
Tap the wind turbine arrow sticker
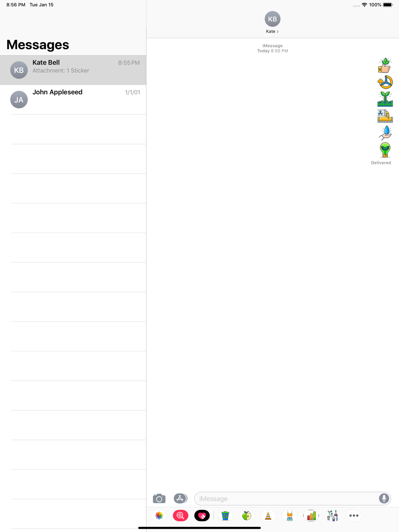pos(385,82)
